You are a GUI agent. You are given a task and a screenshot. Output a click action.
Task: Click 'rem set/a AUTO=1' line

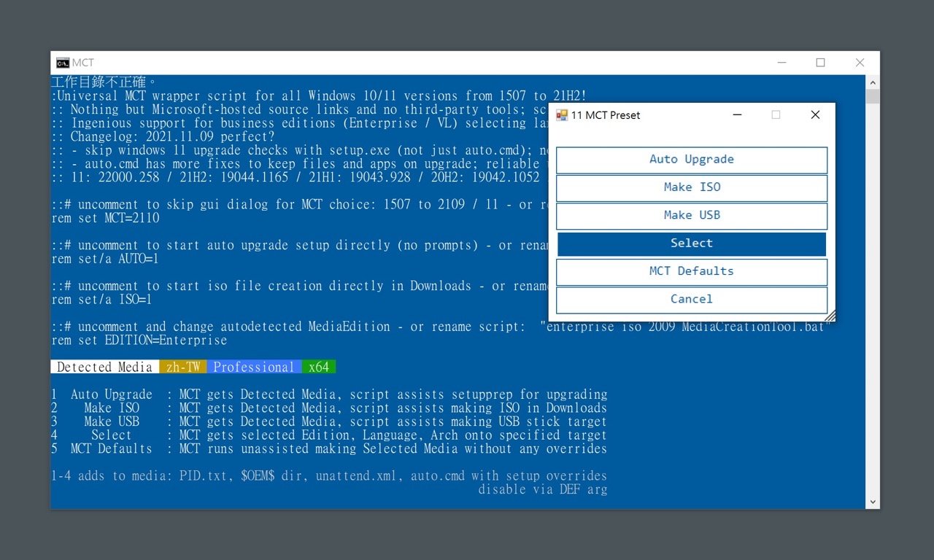(105, 259)
